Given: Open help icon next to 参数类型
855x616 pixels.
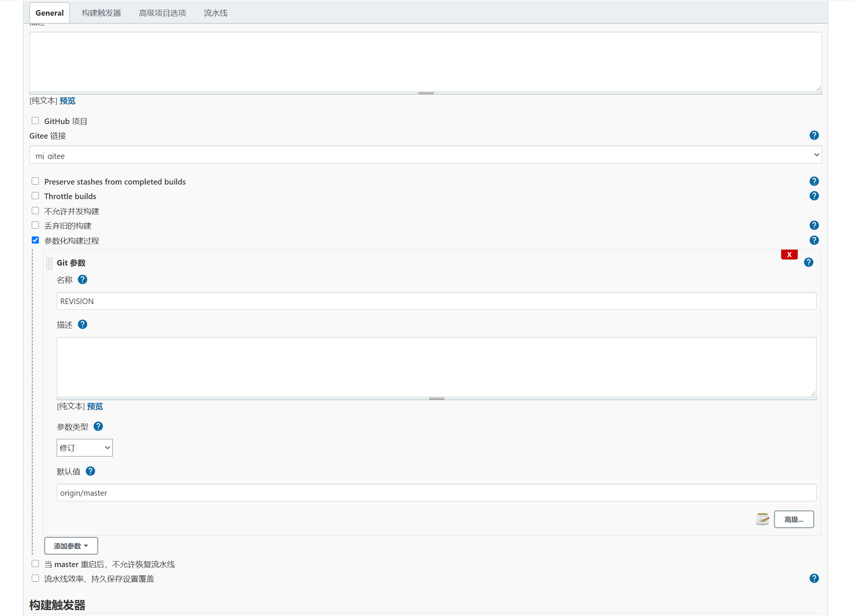Looking at the screenshot, I should [x=98, y=426].
